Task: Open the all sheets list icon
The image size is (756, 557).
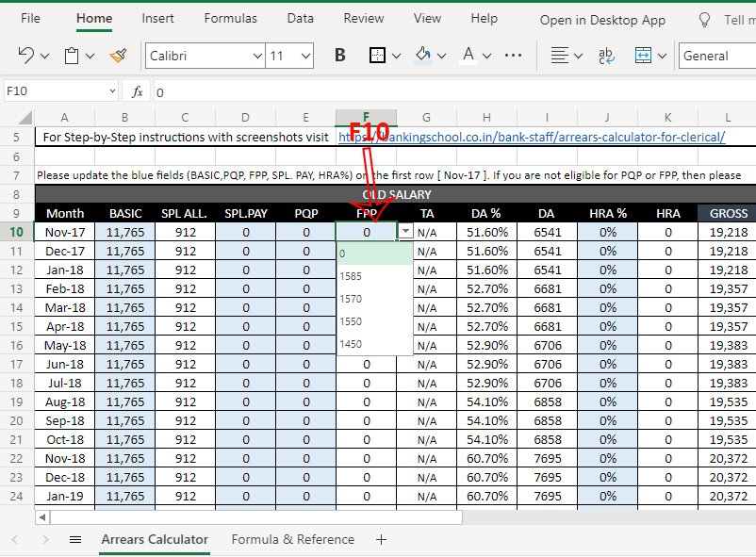Action: click(x=75, y=540)
